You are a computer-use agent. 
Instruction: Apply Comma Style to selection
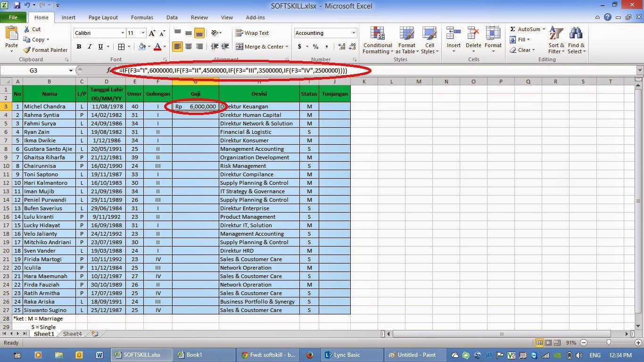point(326,47)
